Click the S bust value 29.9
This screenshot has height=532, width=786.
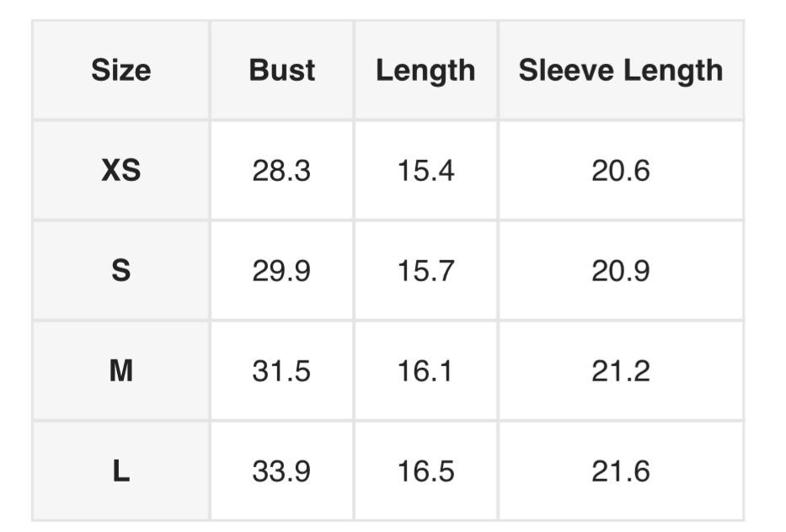click(281, 271)
